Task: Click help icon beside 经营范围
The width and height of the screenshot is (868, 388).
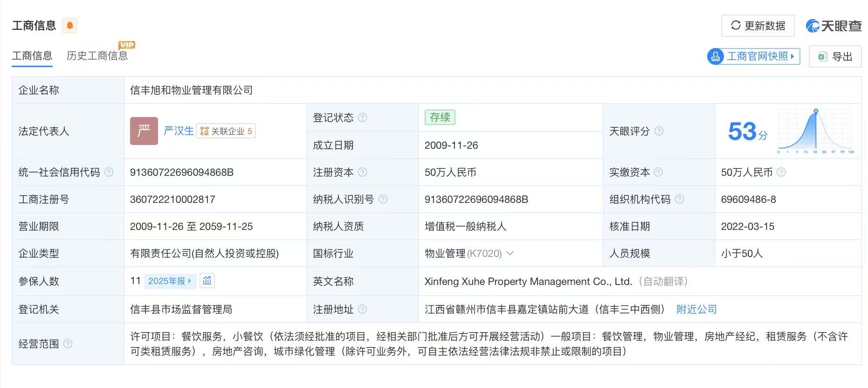Action: point(68,344)
